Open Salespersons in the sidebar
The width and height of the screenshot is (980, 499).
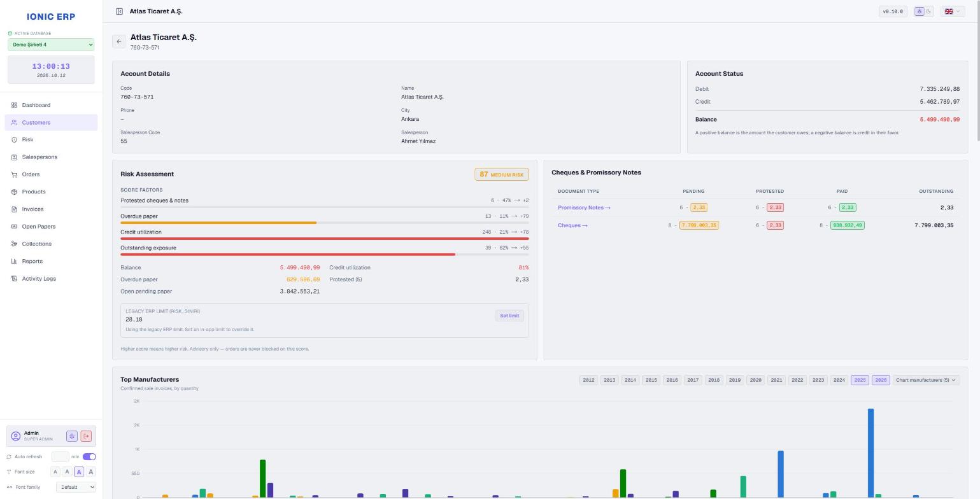coord(51,157)
